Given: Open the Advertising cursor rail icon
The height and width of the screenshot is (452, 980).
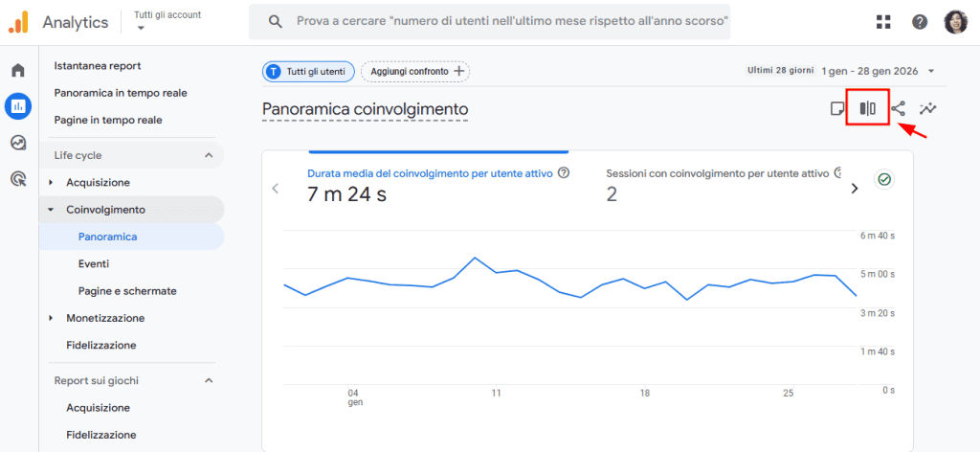Looking at the screenshot, I should [18, 179].
